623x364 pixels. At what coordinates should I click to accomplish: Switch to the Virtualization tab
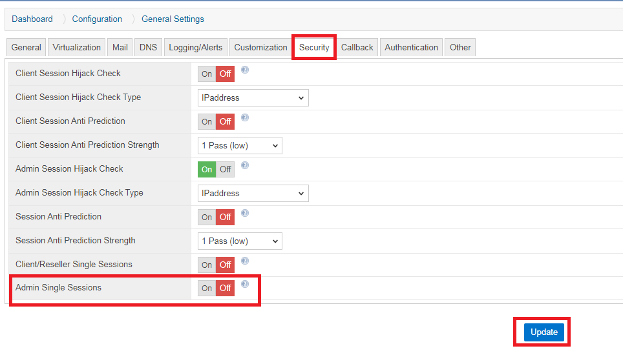pos(77,47)
